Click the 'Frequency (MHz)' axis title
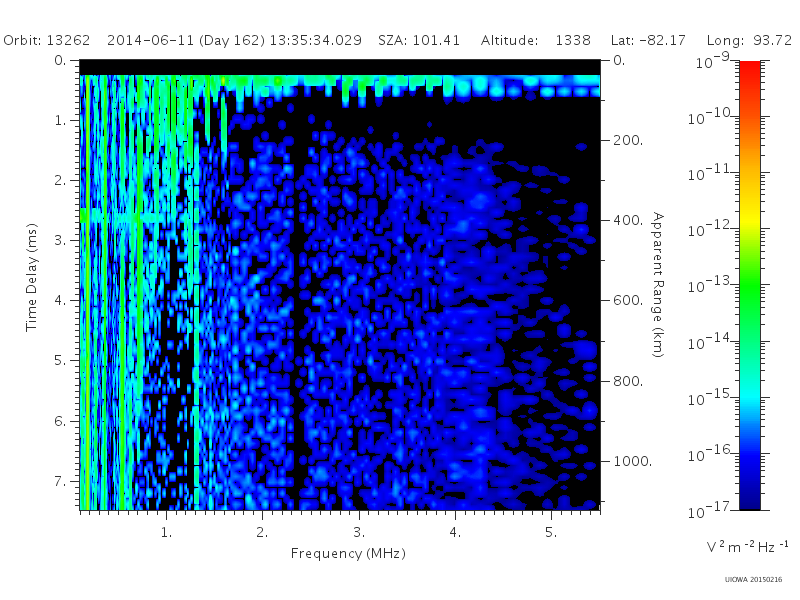Screen dimensions: 800x600 pos(348,554)
